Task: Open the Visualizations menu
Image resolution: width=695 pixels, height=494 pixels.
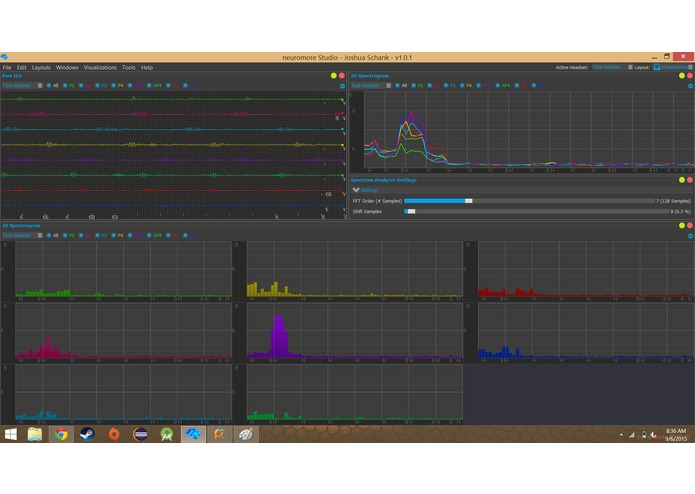Action: coord(100,67)
